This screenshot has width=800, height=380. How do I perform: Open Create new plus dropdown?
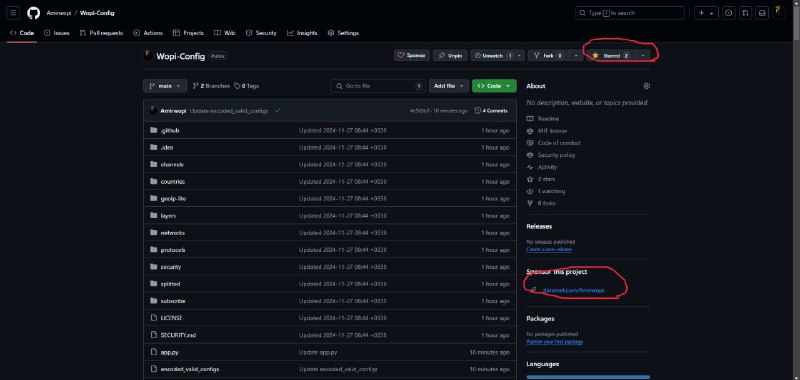pyautogui.click(x=706, y=13)
